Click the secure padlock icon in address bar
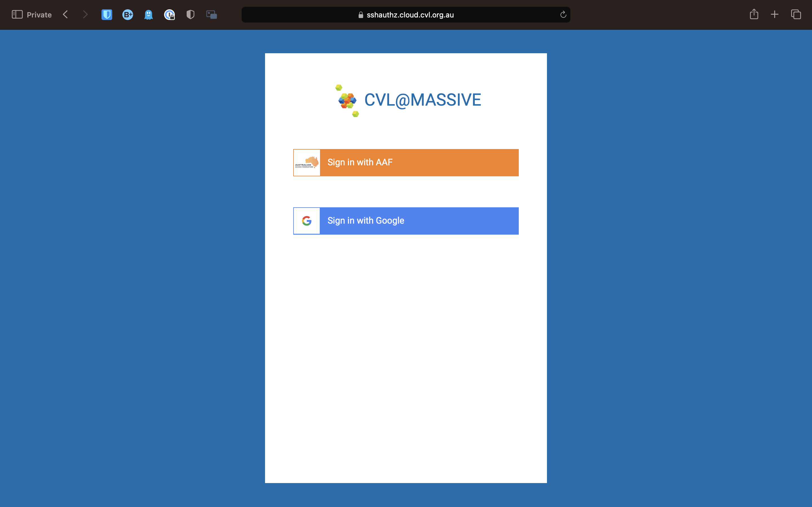 [361, 15]
